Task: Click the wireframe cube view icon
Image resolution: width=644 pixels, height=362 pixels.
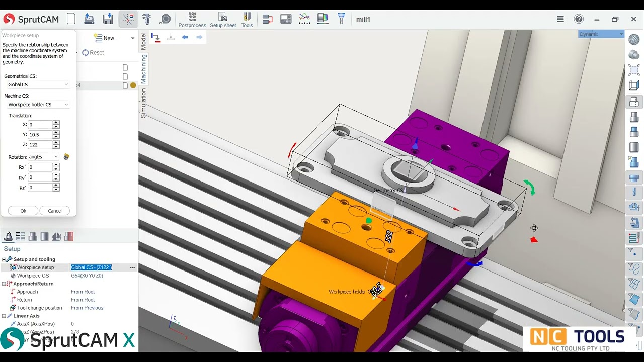Action: [x=634, y=85]
